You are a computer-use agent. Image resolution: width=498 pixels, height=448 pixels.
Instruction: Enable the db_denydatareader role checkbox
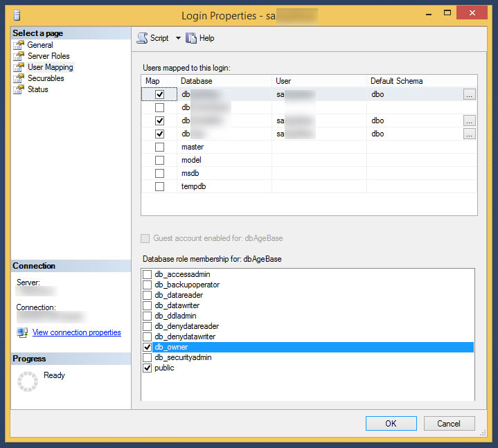147,326
